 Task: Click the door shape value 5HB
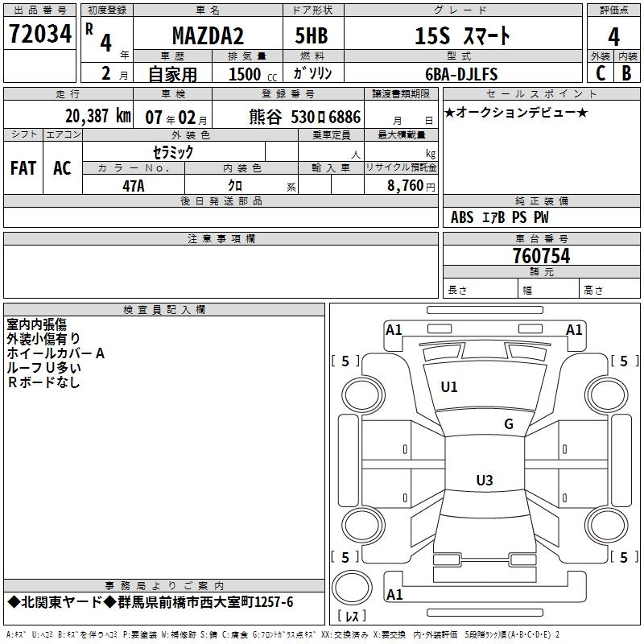(x=312, y=35)
